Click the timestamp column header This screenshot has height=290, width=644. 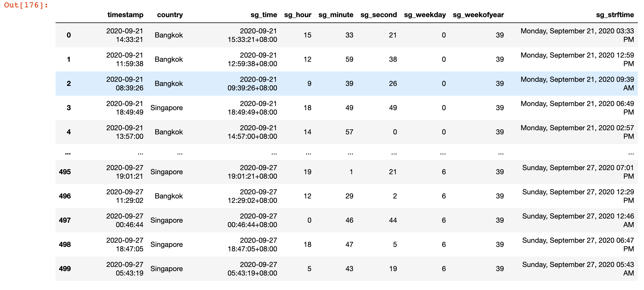tap(125, 15)
